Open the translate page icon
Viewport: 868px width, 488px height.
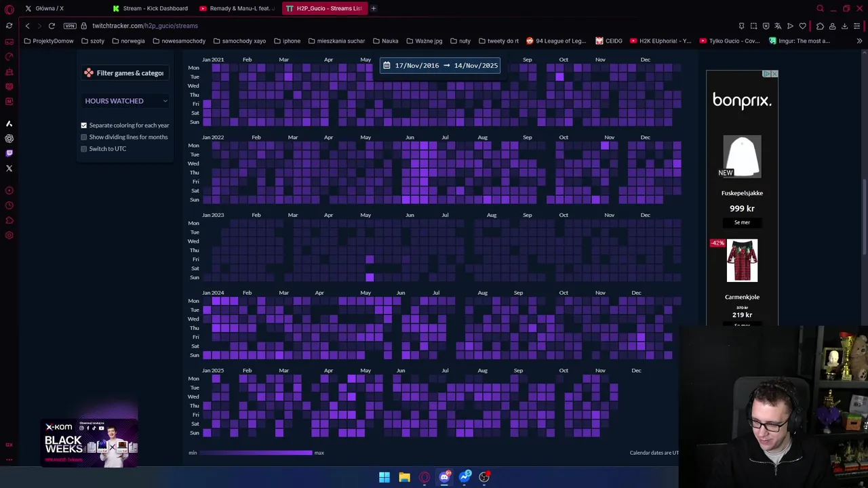click(x=778, y=26)
